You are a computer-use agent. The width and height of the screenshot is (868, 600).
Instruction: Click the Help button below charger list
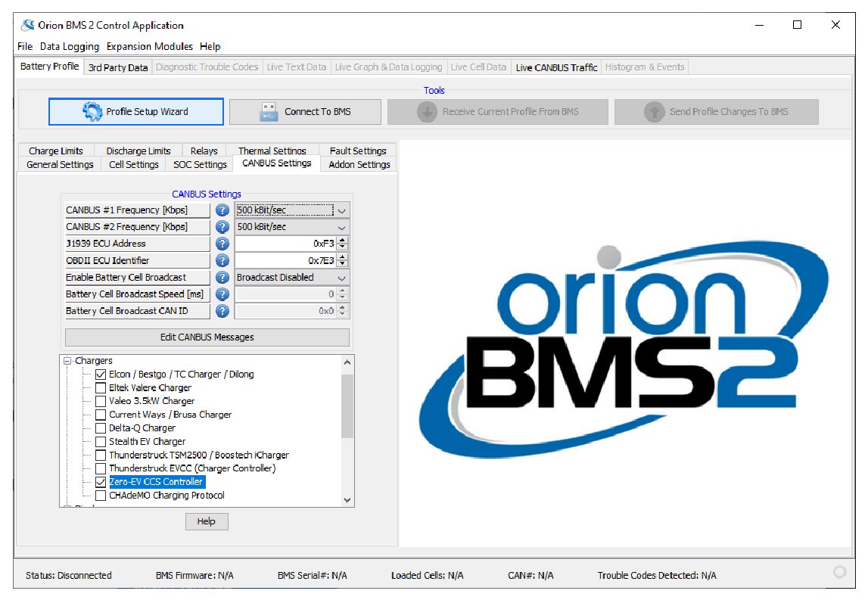coord(207,521)
